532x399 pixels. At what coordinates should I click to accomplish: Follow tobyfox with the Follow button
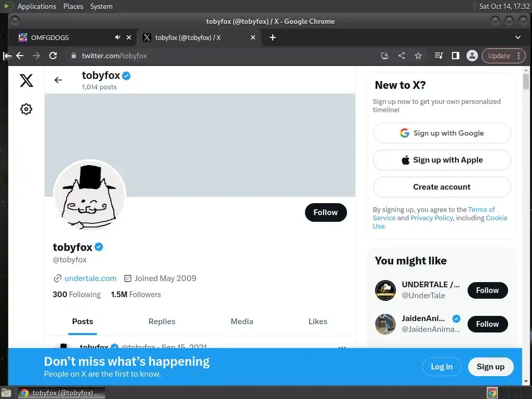click(x=326, y=212)
